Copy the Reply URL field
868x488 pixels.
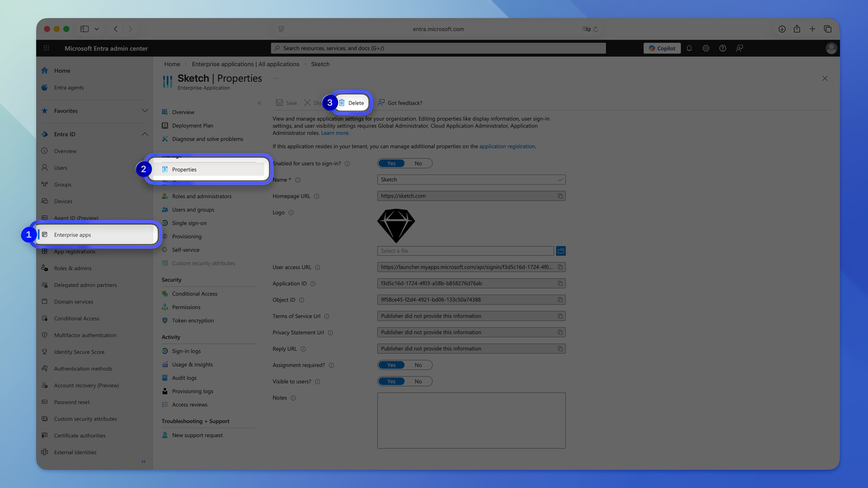click(560, 348)
